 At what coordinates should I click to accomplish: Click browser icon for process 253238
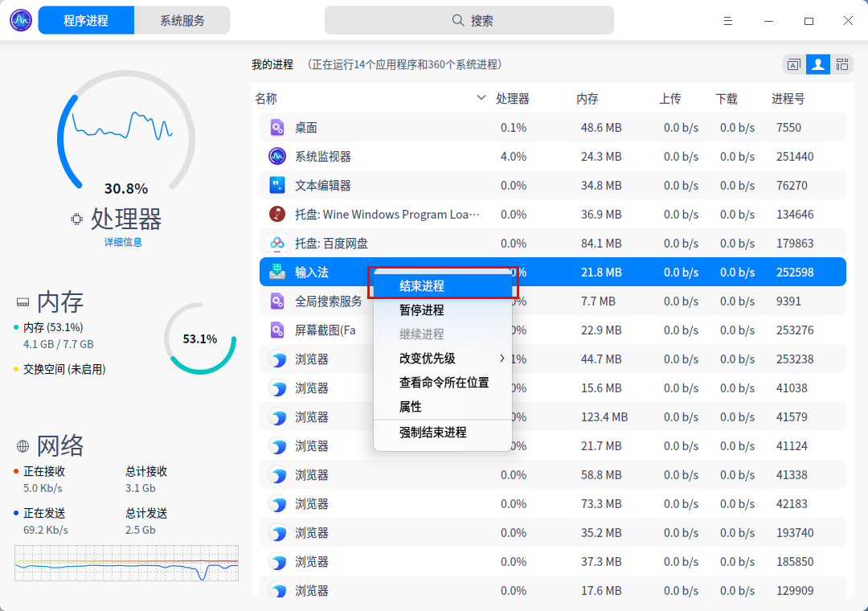click(277, 359)
